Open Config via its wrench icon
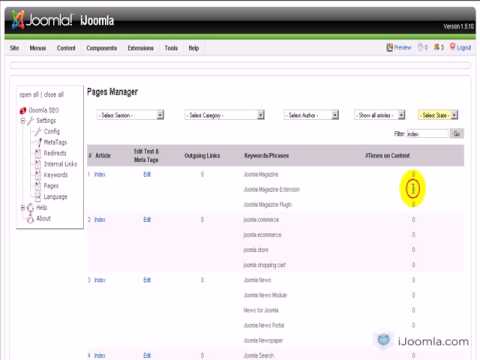 [38, 131]
